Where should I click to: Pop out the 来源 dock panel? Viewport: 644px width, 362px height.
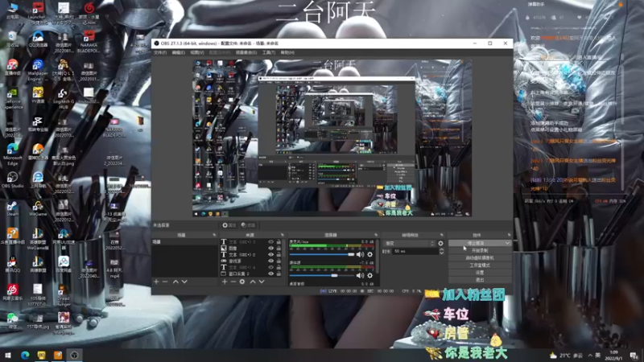(283, 235)
